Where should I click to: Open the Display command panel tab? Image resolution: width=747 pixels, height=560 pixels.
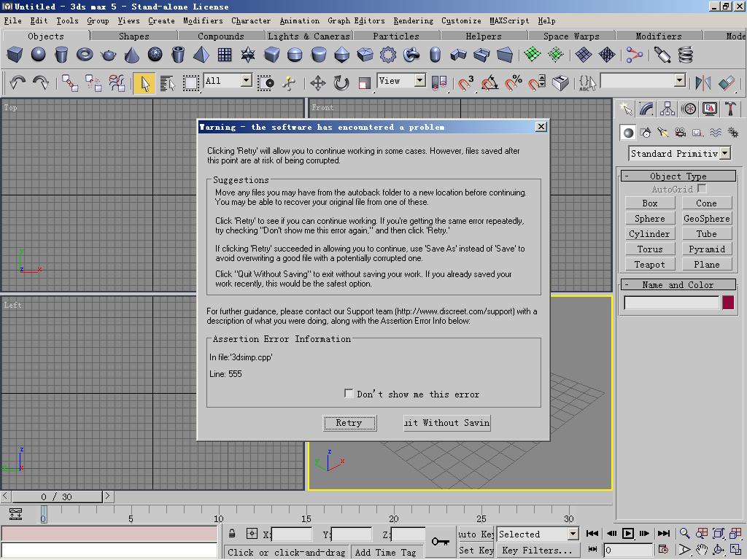point(709,109)
